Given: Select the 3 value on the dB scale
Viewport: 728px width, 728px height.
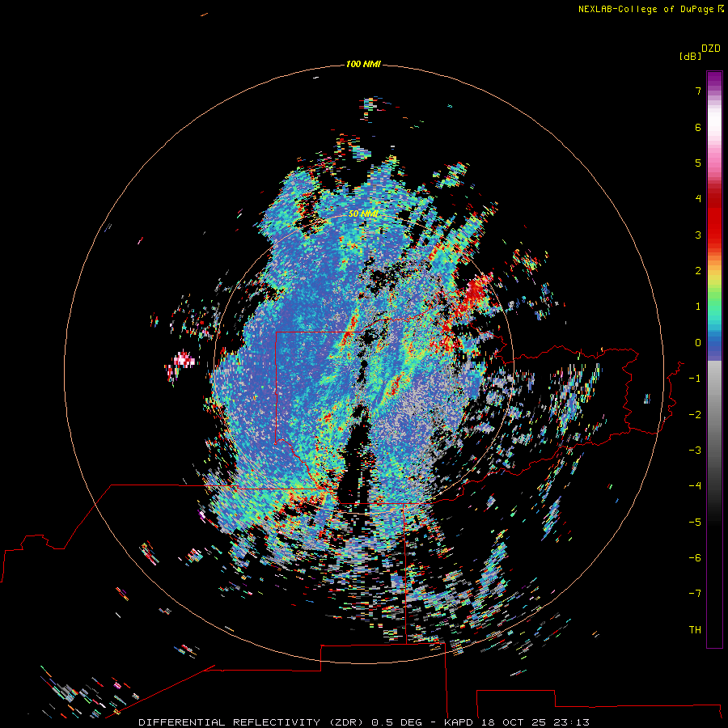Looking at the screenshot, I should 698,235.
